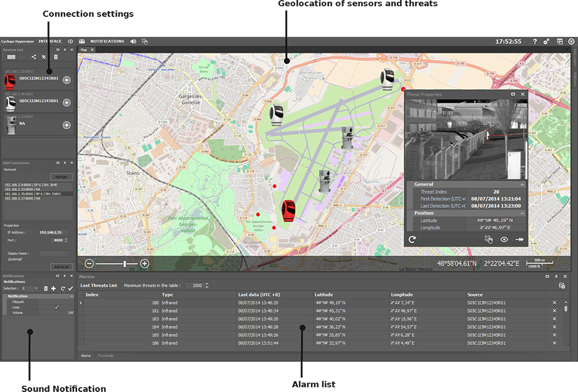Click the Add to list button
Screen dimensions: 578x392
click(x=61, y=266)
